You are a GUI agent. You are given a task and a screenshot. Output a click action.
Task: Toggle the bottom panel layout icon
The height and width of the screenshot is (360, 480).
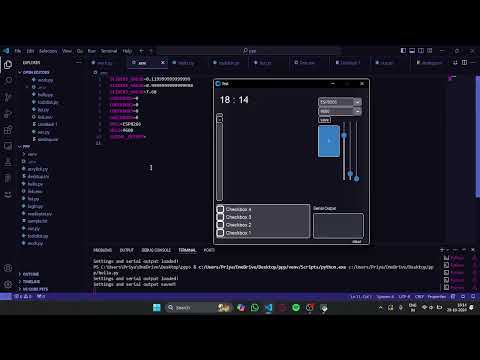click(x=412, y=51)
